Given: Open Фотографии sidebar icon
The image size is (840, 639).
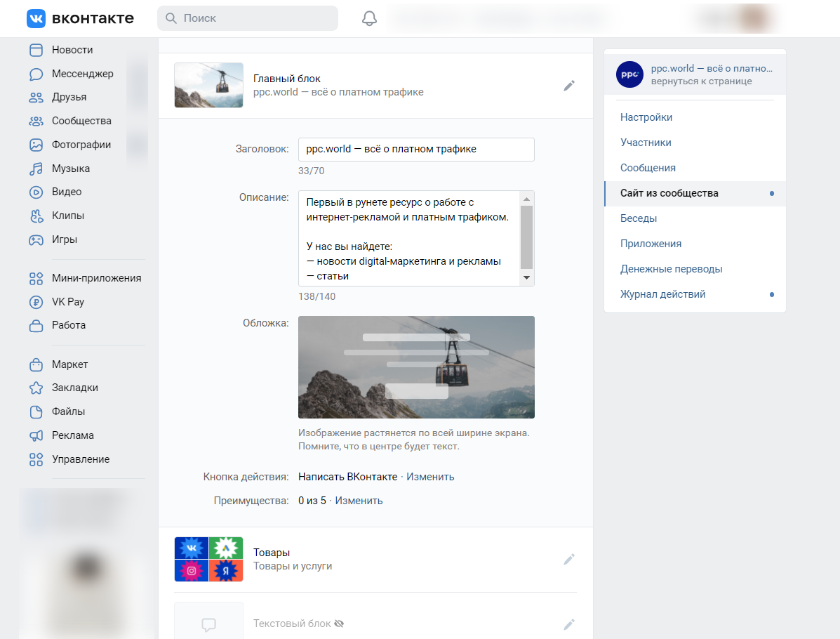Looking at the screenshot, I should 36,145.
